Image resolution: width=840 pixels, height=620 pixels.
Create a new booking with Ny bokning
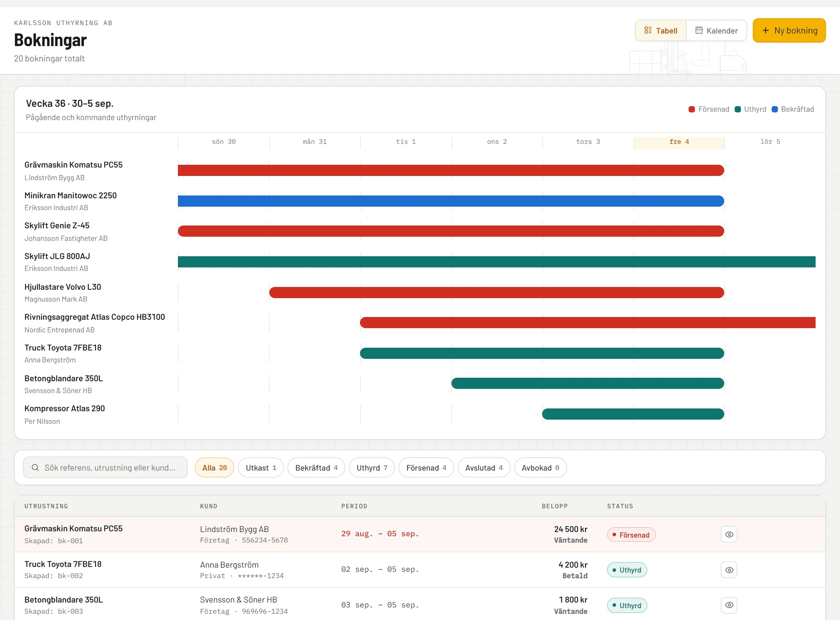pyautogui.click(x=789, y=30)
